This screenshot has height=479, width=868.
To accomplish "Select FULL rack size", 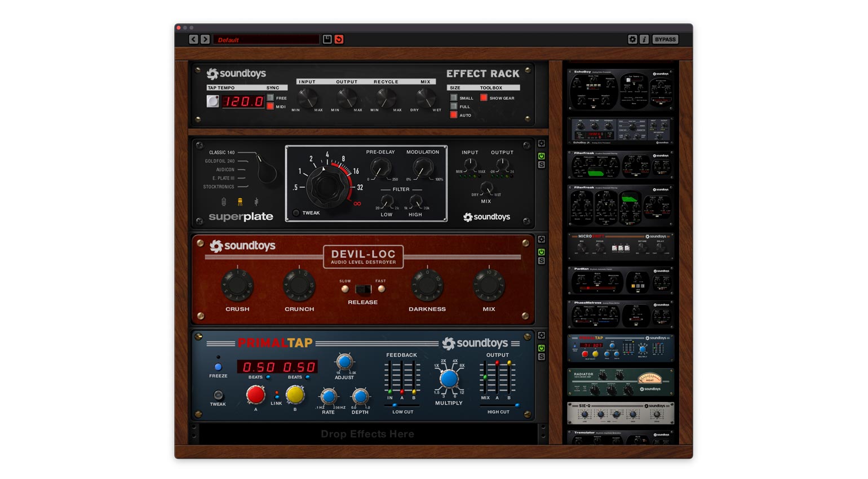I will pyautogui.click(x=454, y=107).
